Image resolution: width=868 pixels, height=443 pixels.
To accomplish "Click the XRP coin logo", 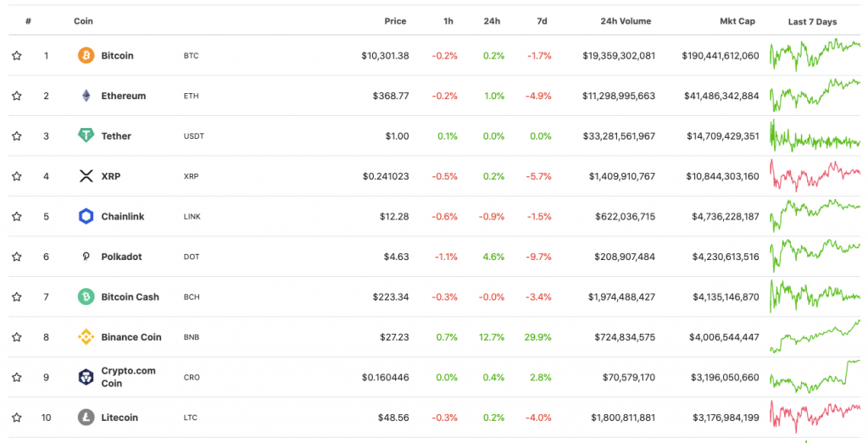I will click(86, 176).
